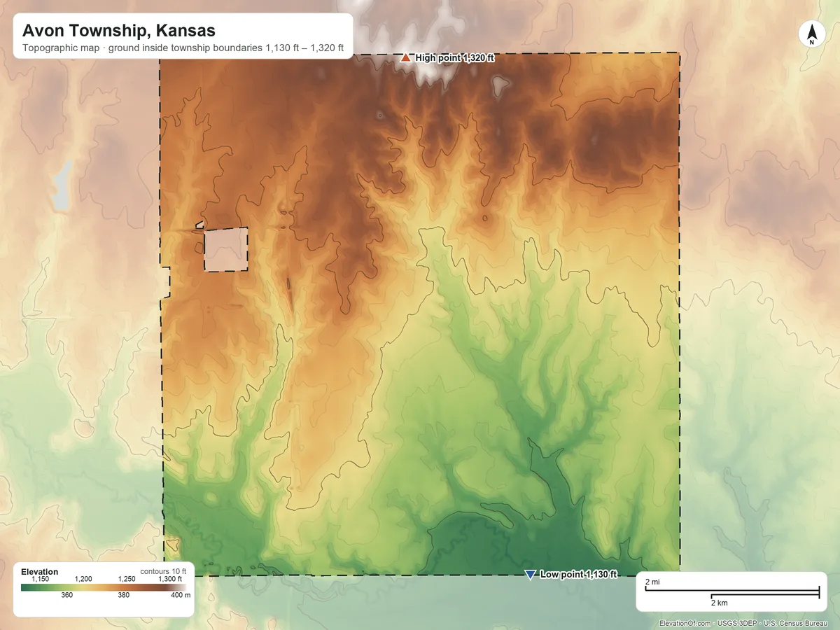
Task: Click the '1,250' legend tick label
Action: [127, 580]
